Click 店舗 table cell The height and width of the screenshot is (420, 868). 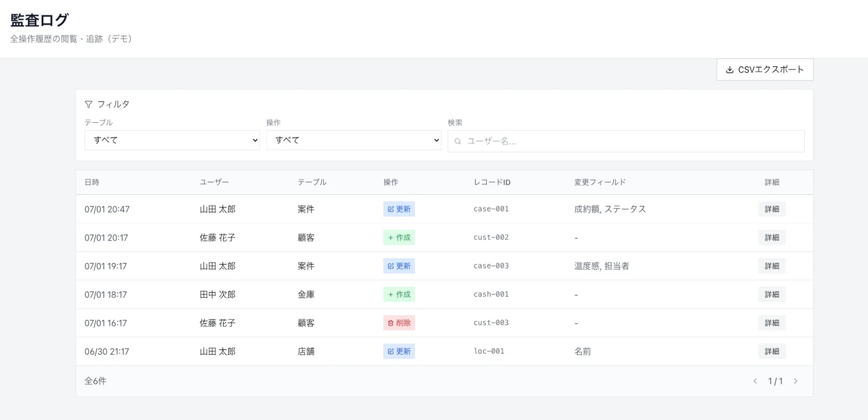(306, 351)
